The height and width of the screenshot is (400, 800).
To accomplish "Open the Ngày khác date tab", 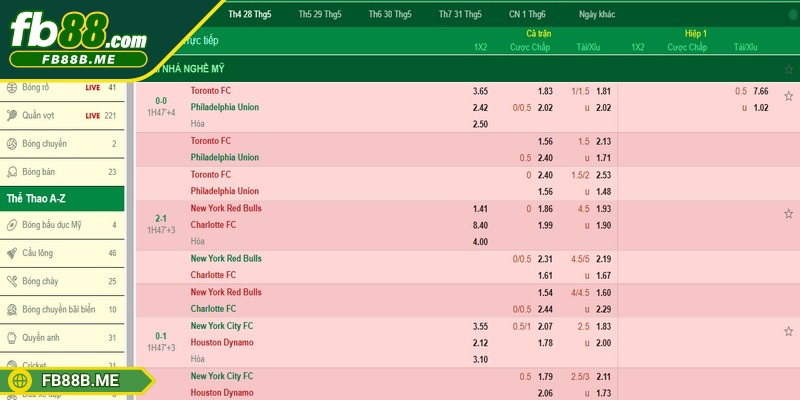I will (597, 14).
